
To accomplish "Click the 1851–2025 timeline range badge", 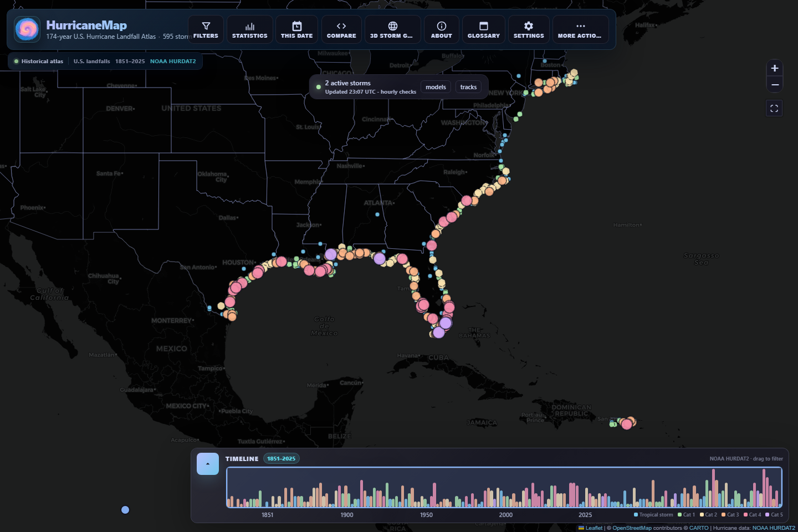I will [x=281, y=458].
